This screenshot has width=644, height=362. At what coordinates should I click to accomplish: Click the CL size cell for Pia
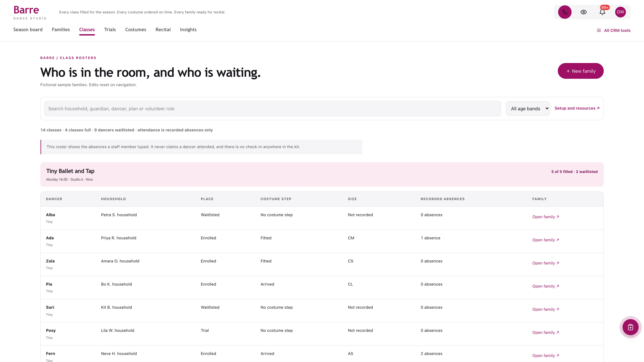click(x=350, y=284)
